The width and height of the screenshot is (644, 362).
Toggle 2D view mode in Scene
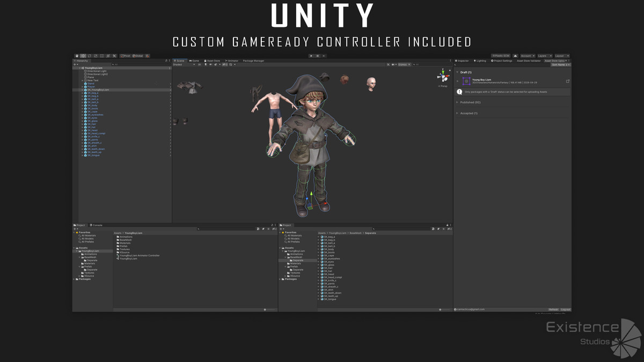click(199, 64)
